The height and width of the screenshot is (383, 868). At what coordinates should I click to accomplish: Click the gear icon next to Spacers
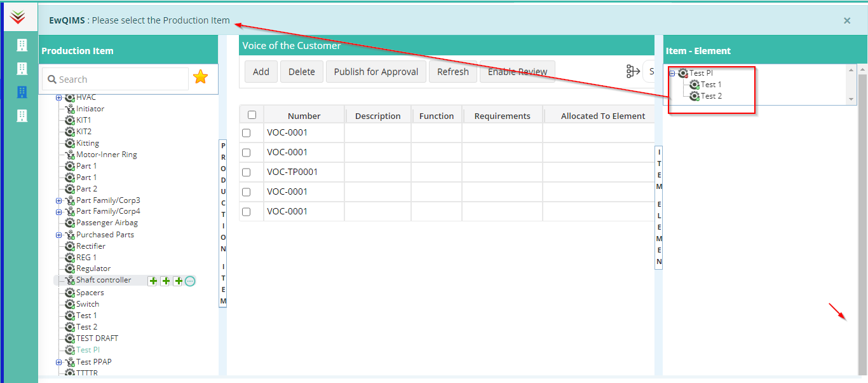(x=70, y=293)
